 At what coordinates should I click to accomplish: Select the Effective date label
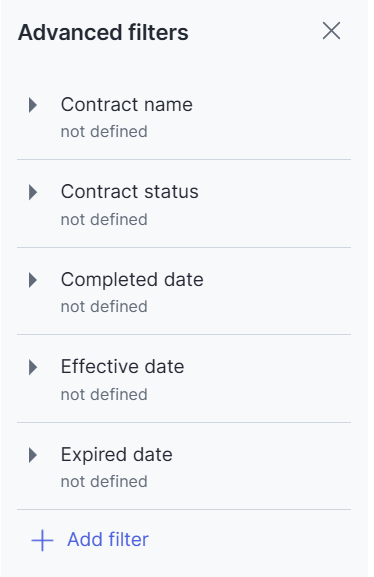123,367
